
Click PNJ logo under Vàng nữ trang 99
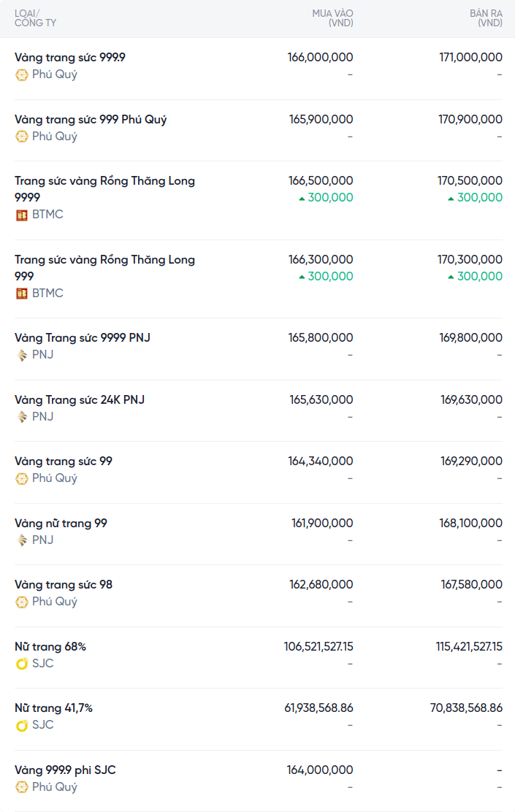pos(22,540)
